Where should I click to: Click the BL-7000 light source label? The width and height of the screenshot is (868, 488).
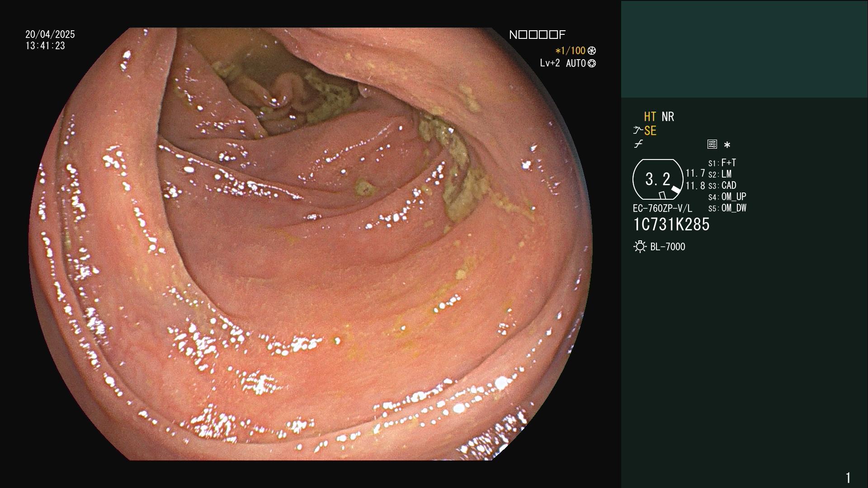tap(668, 247)
